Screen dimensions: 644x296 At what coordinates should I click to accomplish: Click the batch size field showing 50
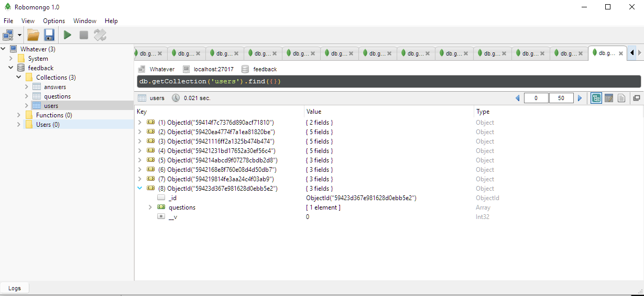tap(561, 98)
